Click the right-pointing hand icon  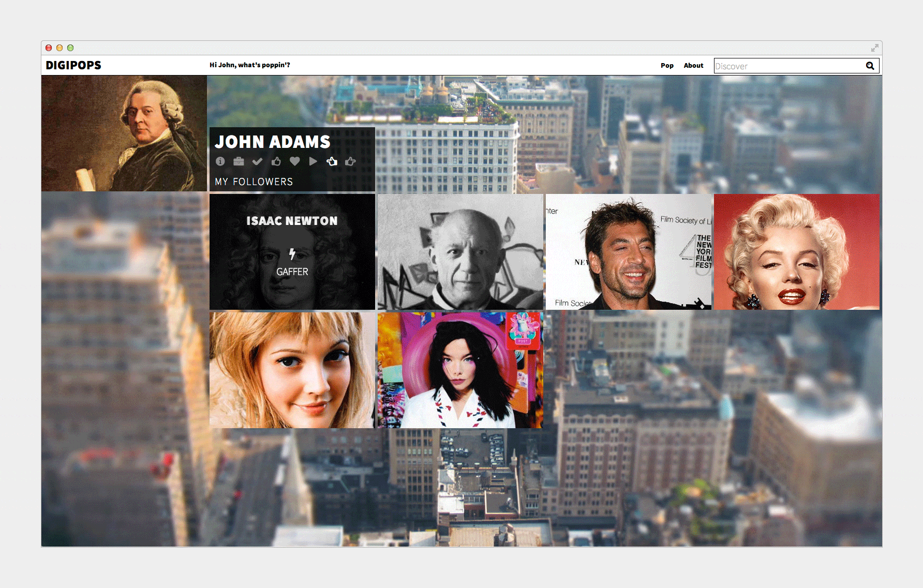pyautogui.click(x=350, y=161)
